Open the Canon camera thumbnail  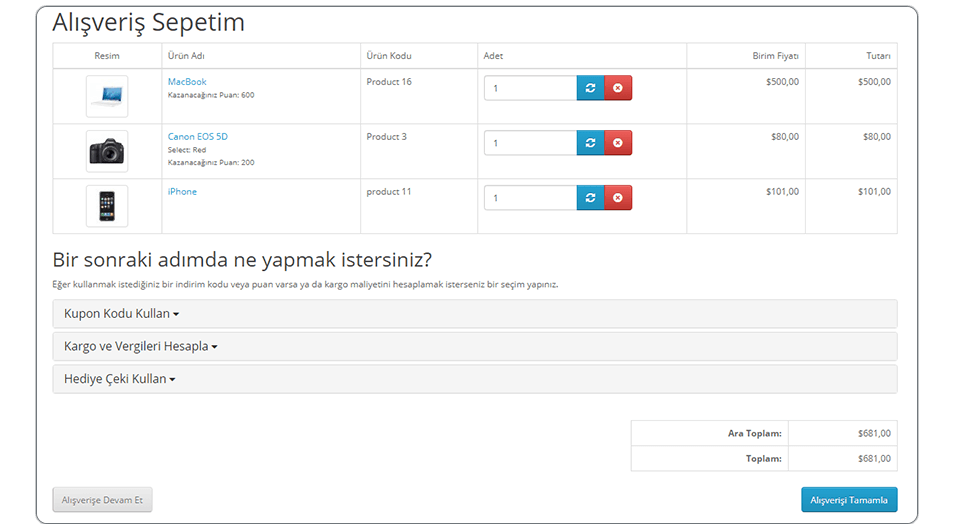click(x=107, y=151)
